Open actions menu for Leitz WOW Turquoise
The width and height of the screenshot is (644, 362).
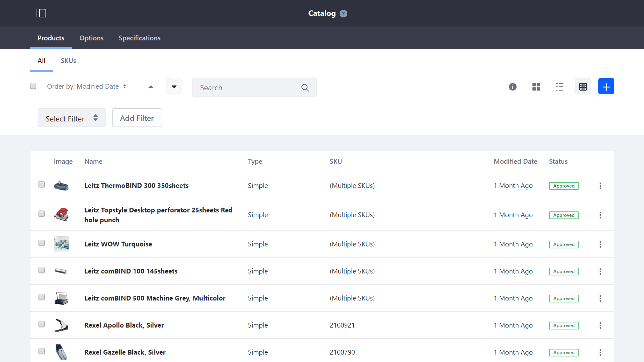point(600,244)
